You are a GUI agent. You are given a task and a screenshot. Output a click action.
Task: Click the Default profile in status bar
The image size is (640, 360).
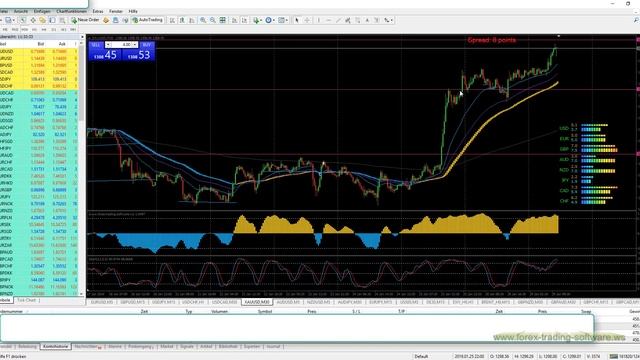421,356
